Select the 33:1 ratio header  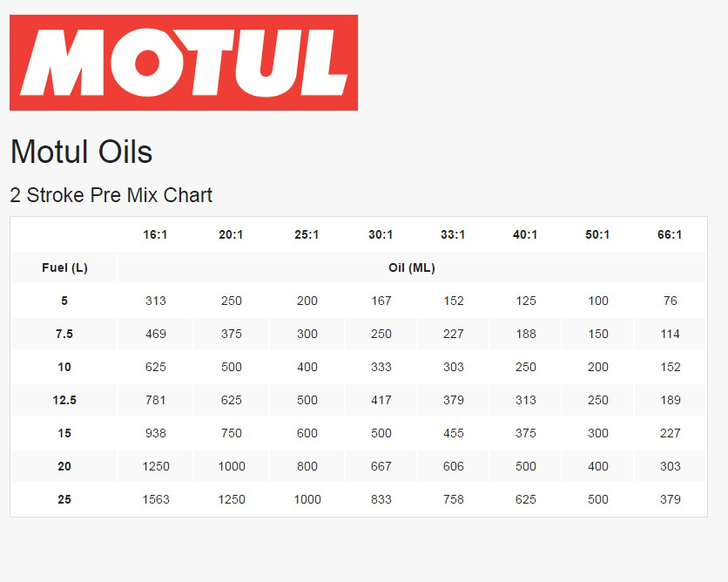(x=453, y=234)
